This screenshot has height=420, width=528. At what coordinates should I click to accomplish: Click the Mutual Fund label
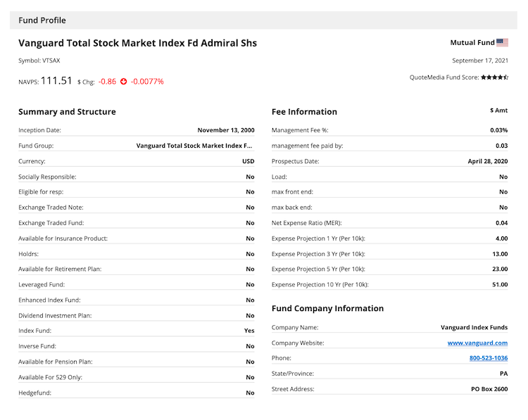(x=472, y=43)
